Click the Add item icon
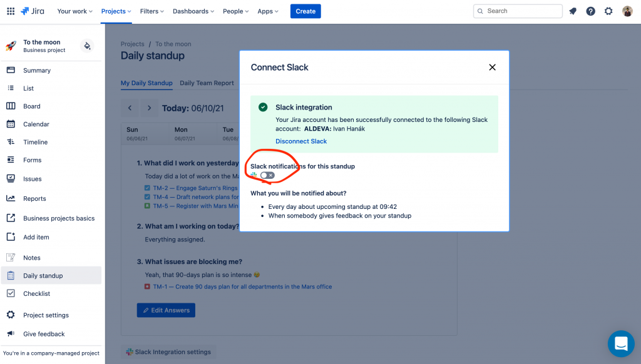Viewport: 641px width, 364px height. pos(11,237)
